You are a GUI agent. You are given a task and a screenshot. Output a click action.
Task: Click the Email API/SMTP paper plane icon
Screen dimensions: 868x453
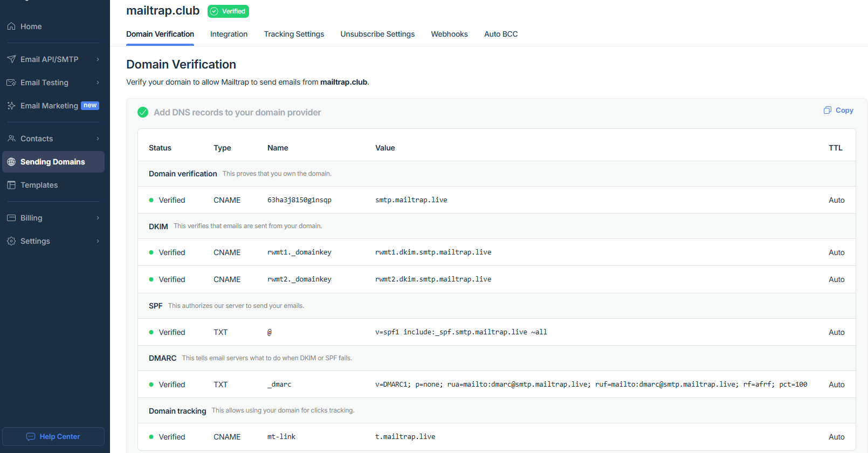pos(11,59)
